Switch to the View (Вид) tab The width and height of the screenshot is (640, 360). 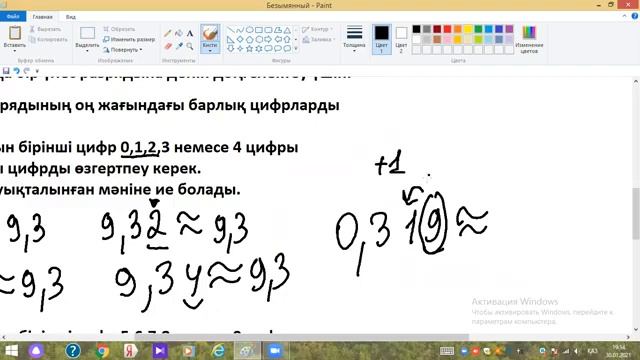point(71,17)
